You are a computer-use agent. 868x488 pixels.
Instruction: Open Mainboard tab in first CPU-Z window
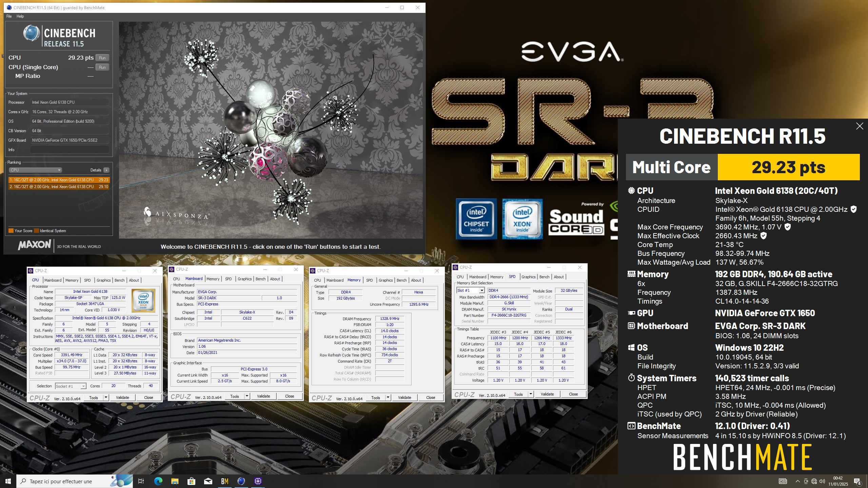point(53,280)
